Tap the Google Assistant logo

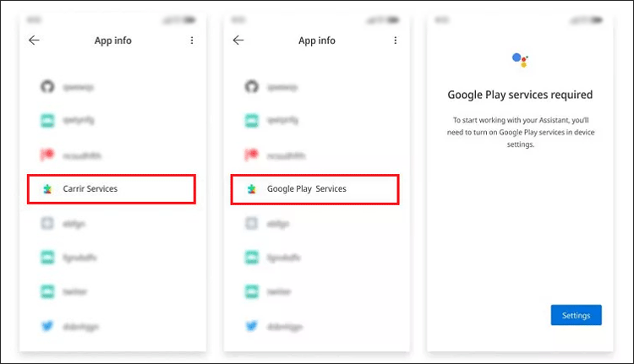[x=520, y=60]
